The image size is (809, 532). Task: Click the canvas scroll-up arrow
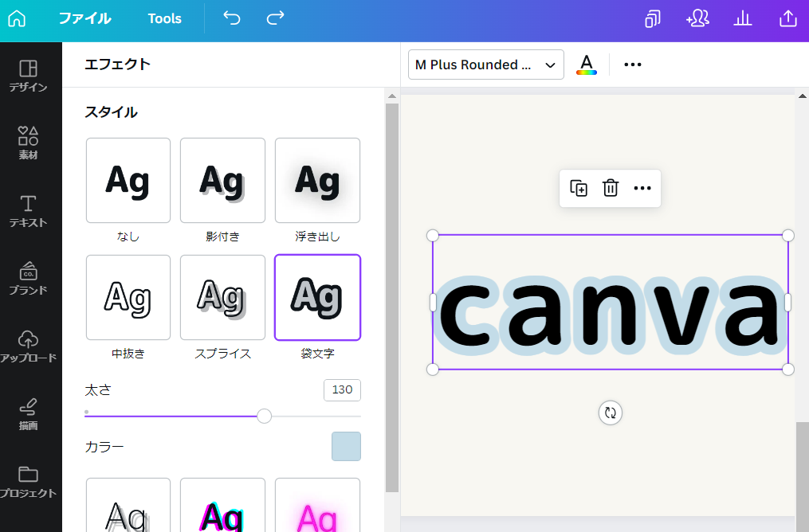pyautogui.click(x=803, y=96)
